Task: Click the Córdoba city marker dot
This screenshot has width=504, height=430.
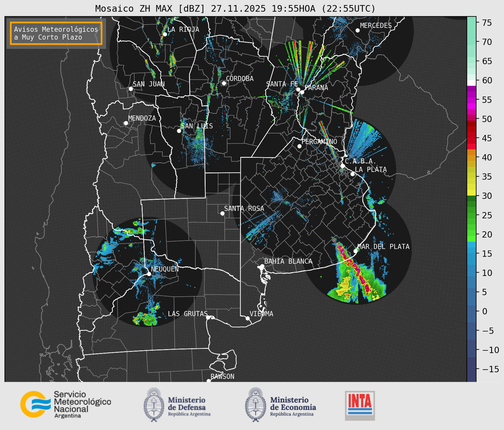Action: click(x=224, y=83)
